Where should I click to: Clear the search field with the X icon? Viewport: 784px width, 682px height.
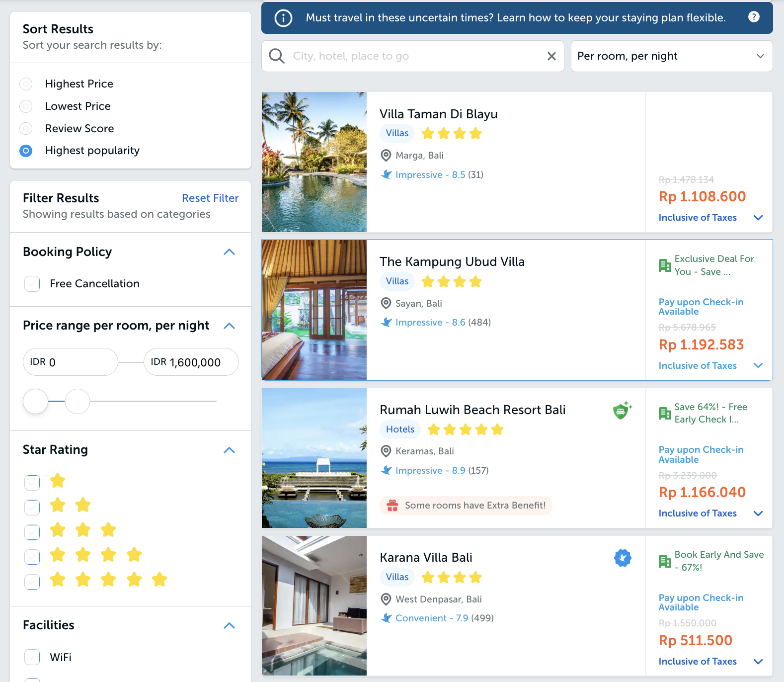pyautogui.click(x=551, y=56)
